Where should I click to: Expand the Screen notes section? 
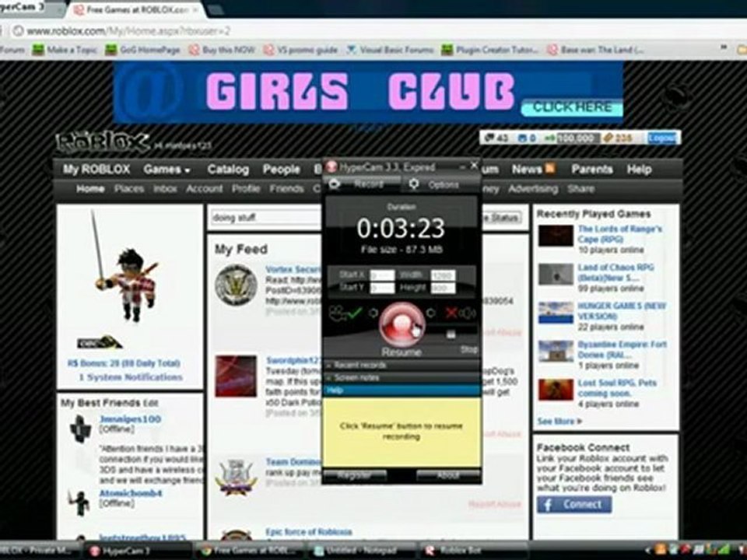402,378
